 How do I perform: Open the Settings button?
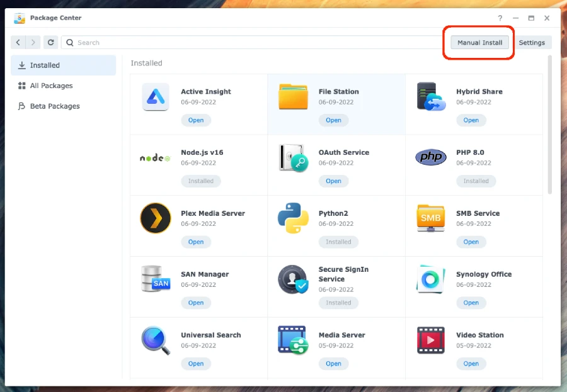click(532, 42)
